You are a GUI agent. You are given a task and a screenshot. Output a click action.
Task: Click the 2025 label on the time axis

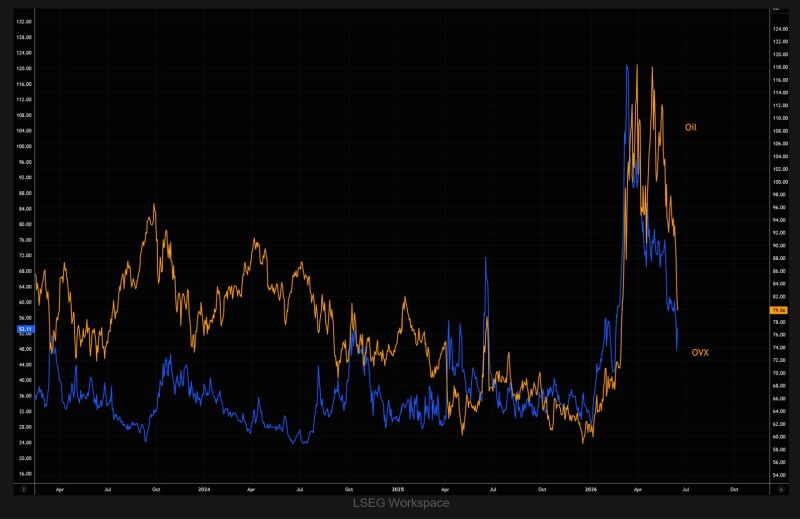[x=397, y=489]
